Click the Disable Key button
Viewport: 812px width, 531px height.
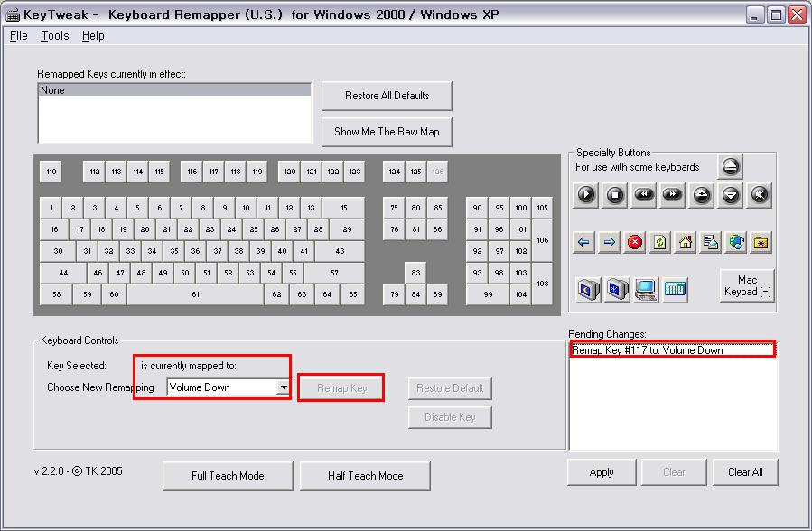click(x=450, y=417)
